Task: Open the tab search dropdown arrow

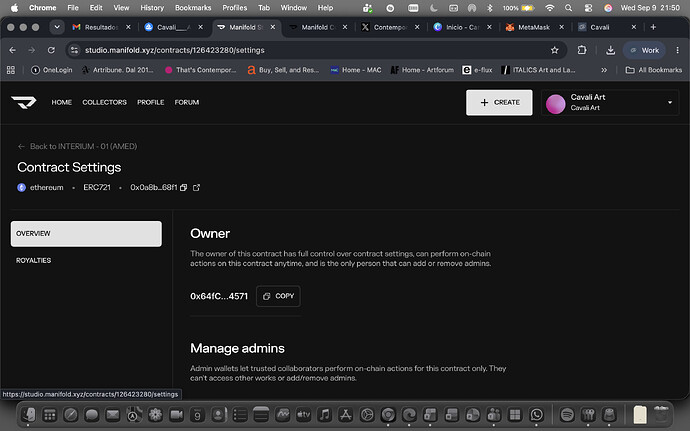Action: point(57,27)
